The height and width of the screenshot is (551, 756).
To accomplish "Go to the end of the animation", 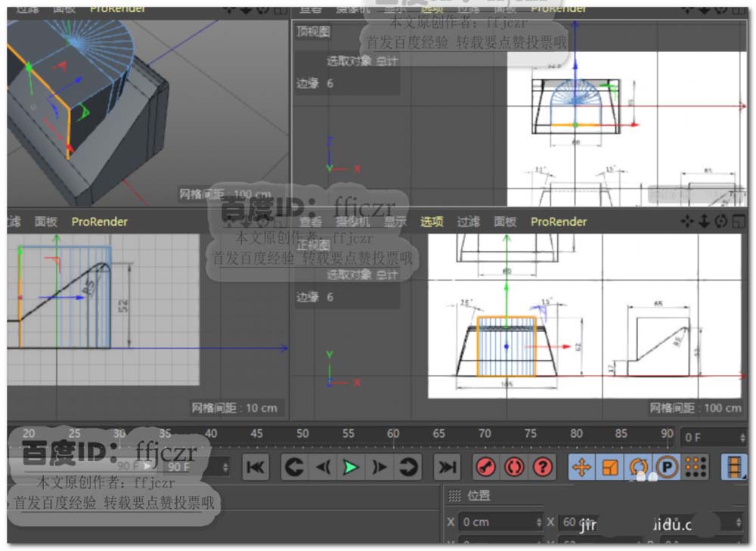I will click(448, 468).
